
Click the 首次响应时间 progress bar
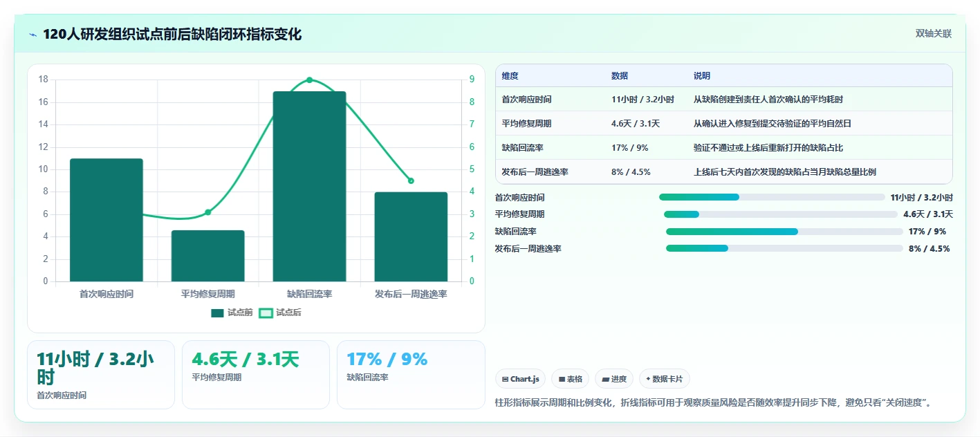[772, 197]
